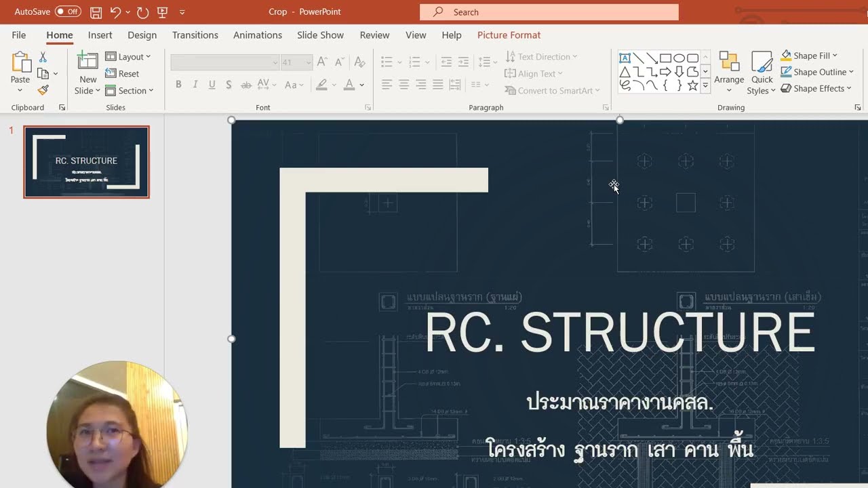The width and height of the screenshot is (868, 488).
Task: Copy the selection
Action: tap(43, 74)
